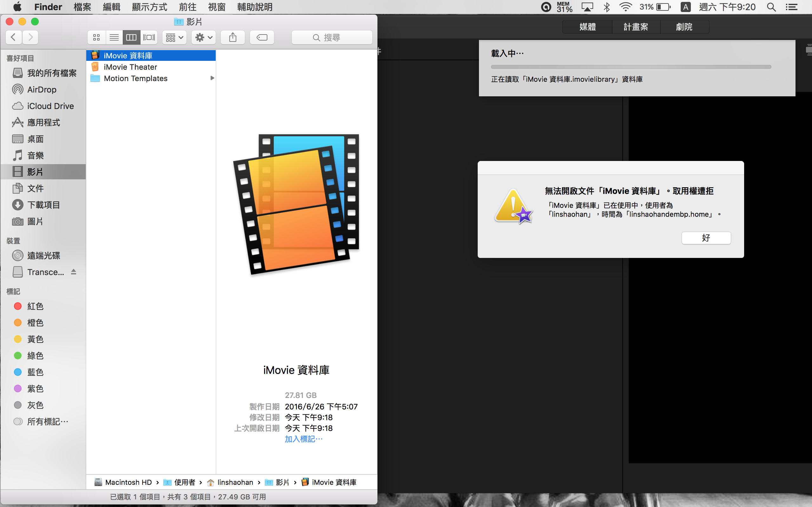Click the iMovie Theater icon

(95, 67)
